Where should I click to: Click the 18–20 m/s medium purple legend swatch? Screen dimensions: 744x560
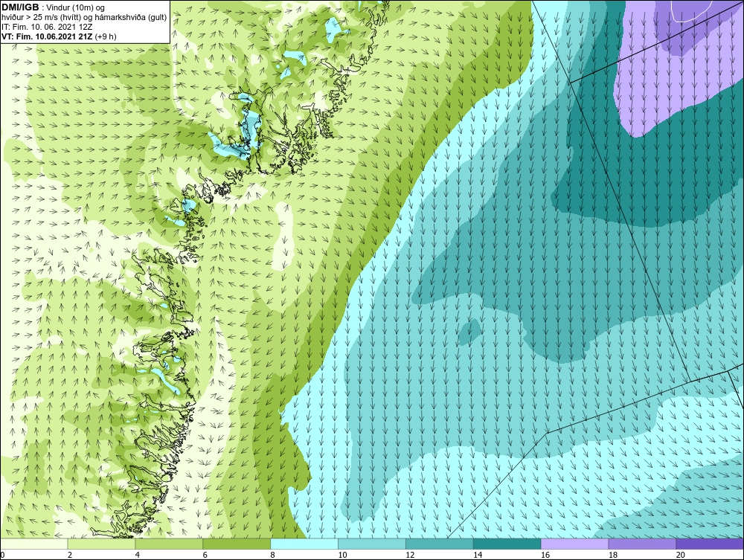(x=643, y=544)
